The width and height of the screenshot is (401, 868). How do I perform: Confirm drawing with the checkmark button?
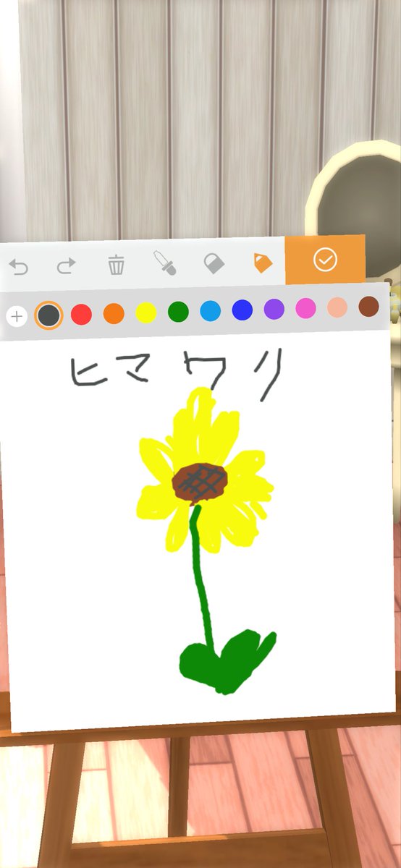(x=325, y=260)
